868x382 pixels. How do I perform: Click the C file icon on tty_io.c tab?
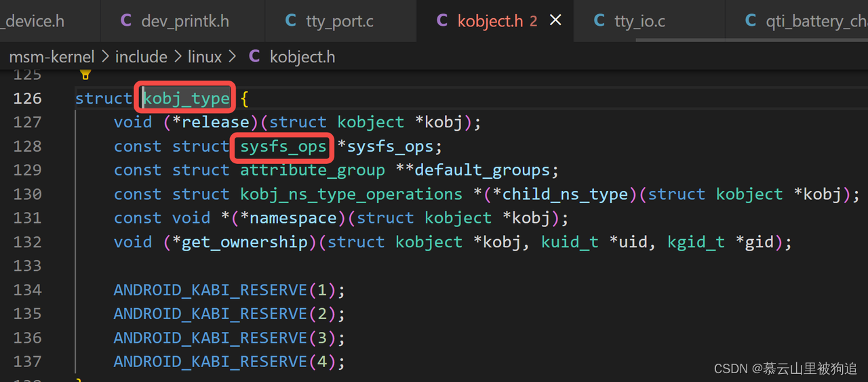pyautogui.click(x=599, y=21)
